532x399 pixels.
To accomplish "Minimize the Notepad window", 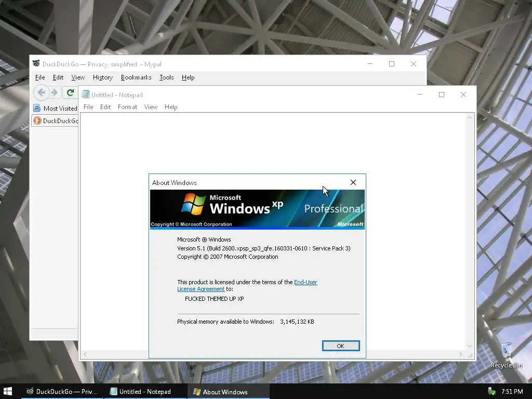I will point(420,95).
